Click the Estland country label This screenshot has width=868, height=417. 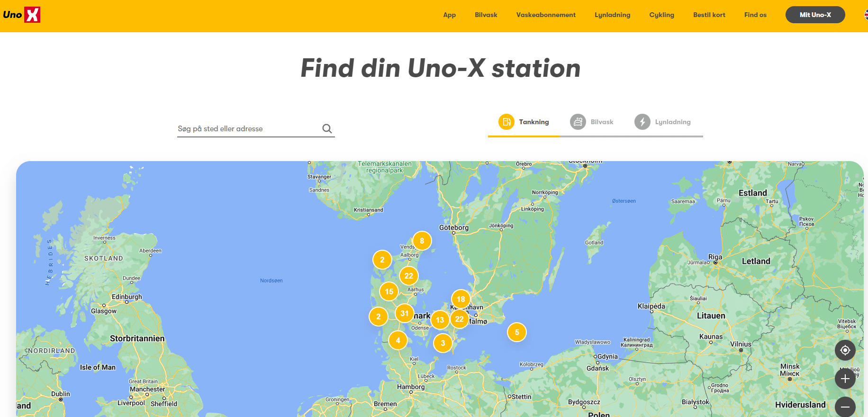coord(752,193)
